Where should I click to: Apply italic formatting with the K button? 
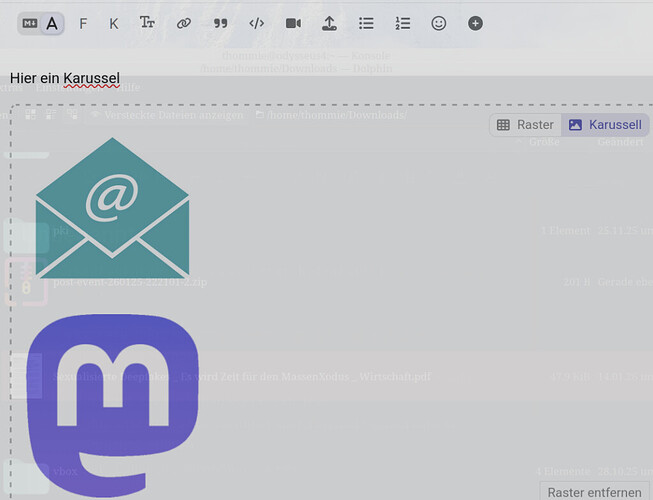pyautogui.click(x=114, y=23)
